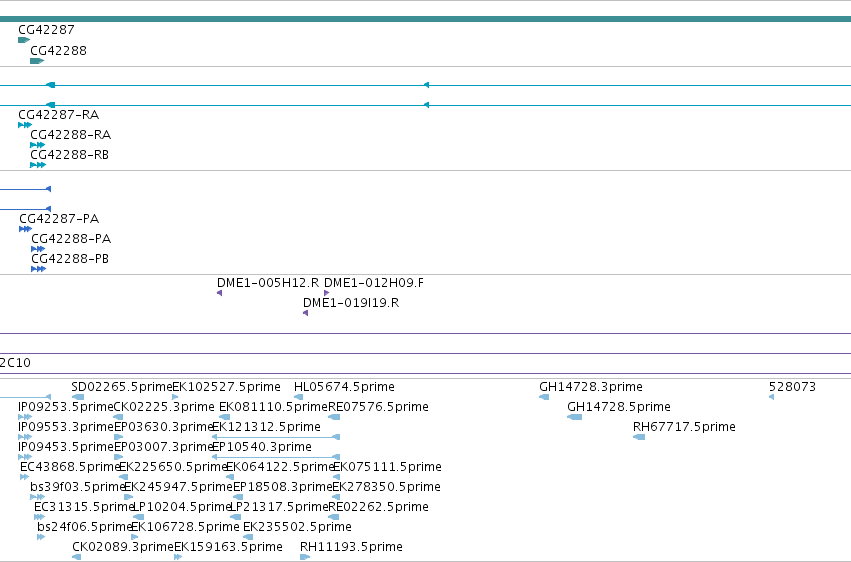Select EK225650.5prime EST label
This screenshot has height=562, width=851.
click(173, 468)
